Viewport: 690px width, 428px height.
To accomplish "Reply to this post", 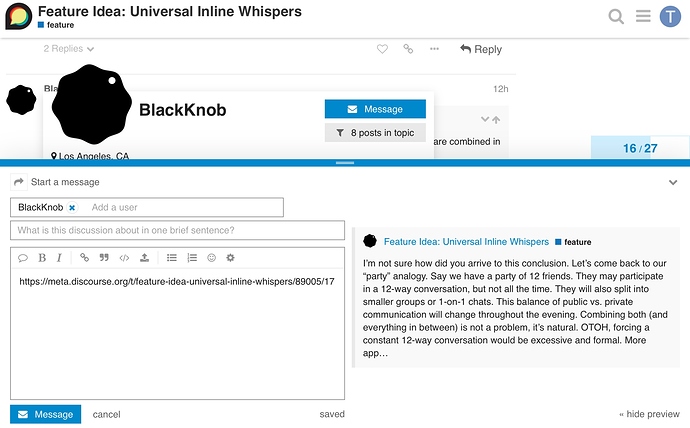I will 481,49.
